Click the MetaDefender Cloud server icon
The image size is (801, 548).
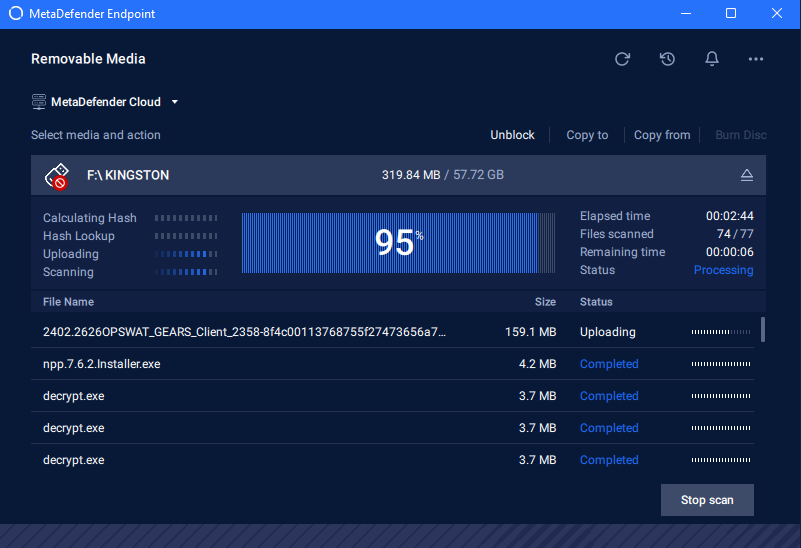(x=39, y=102)
